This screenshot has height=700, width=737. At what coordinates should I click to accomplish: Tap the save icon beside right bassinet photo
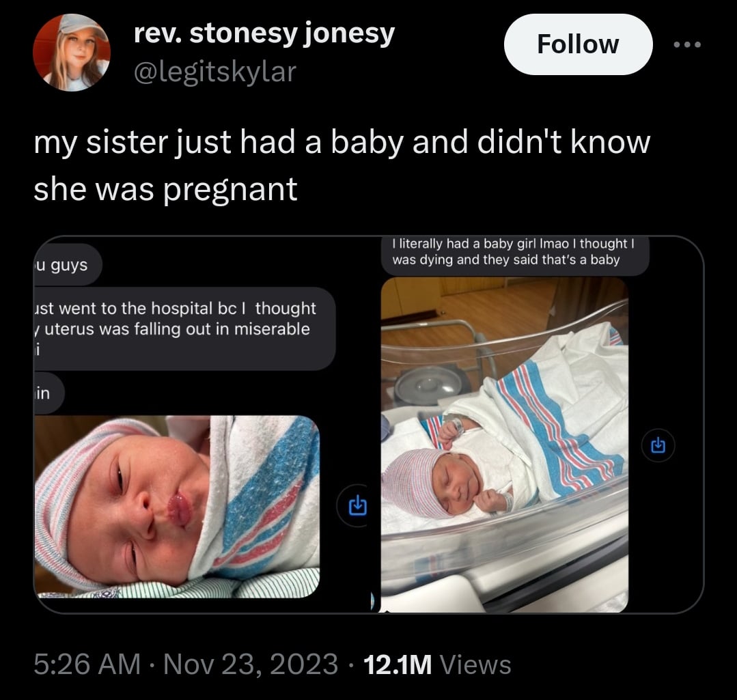point(658,445)
